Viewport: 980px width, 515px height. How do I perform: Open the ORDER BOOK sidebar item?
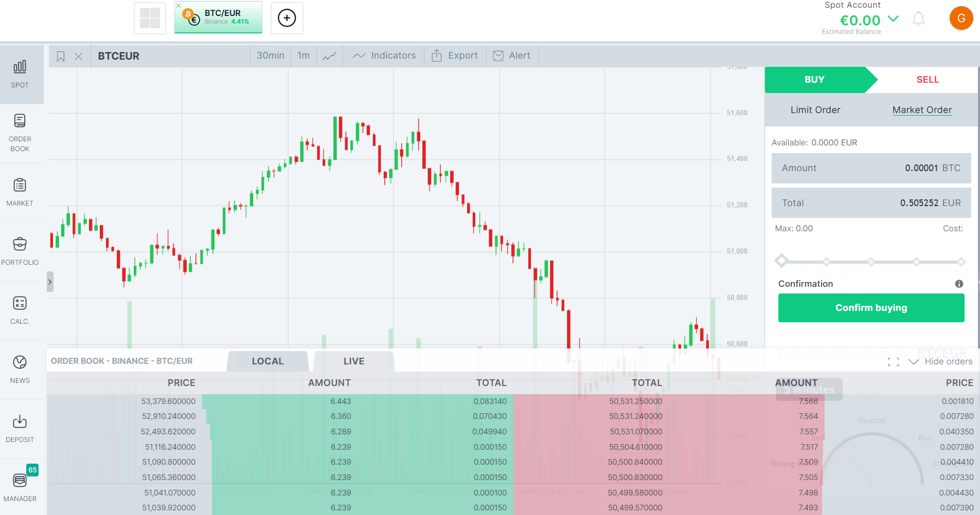tap(20, 133)
